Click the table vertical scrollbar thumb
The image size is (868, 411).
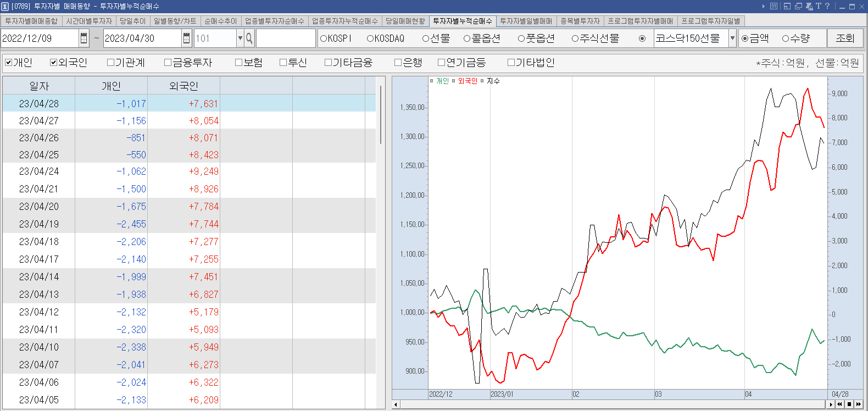coord(381,114)
